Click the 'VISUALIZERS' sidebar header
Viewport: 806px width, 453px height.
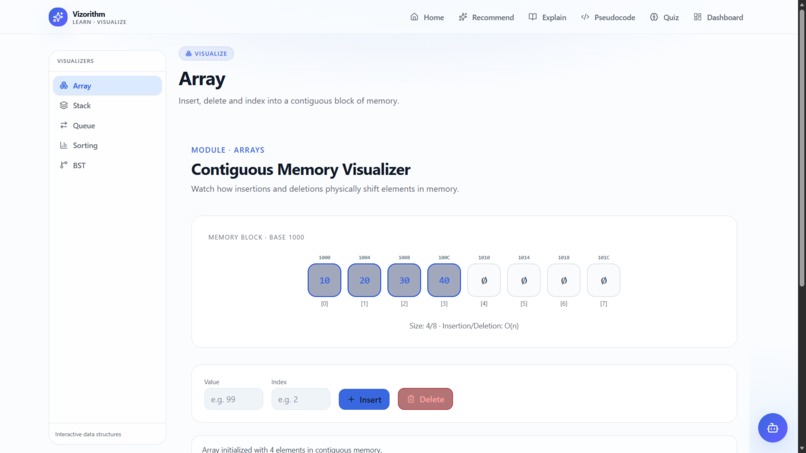pyautogui.click(x=76, y=61)
